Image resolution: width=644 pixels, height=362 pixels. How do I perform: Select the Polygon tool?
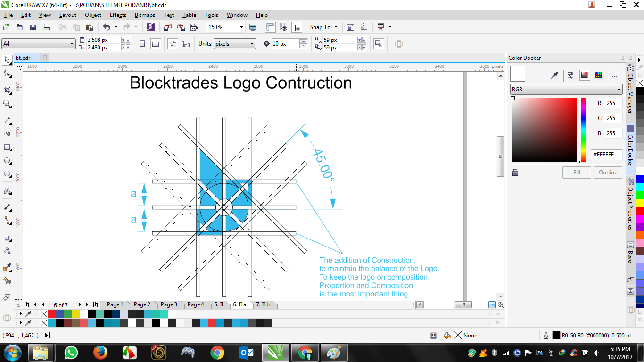(x=7, y=174)
